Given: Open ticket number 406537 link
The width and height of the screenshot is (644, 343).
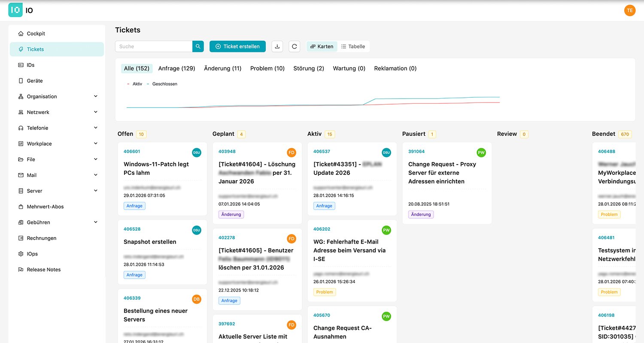Looking at the screenshot, I should coord(322,151).
